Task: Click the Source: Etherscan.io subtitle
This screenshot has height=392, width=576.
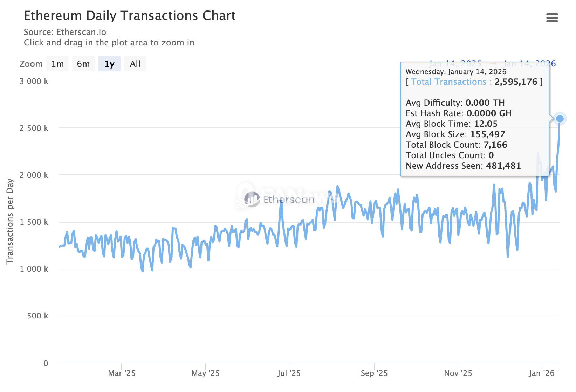Action: tap(65, 32)
